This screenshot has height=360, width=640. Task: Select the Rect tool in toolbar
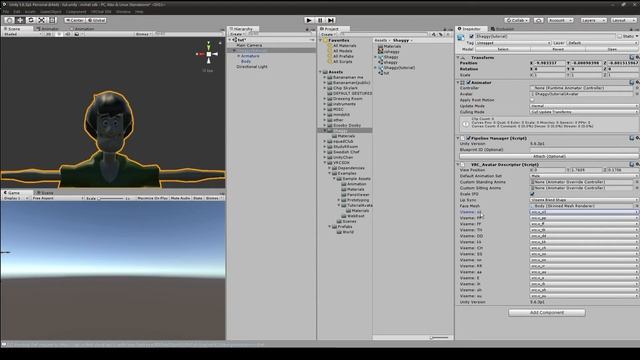click(52, 20)
